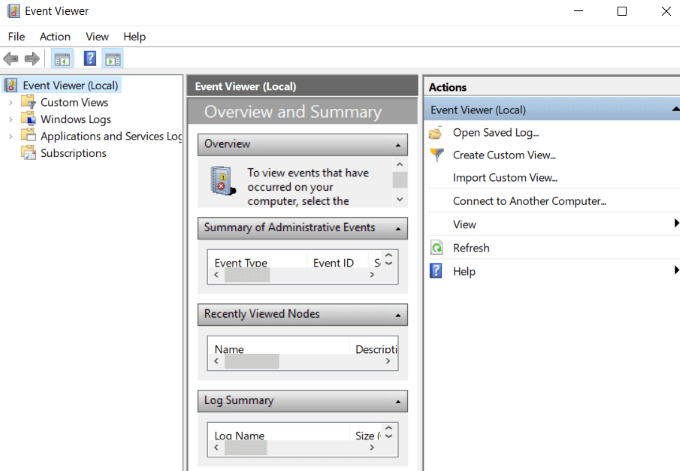Open the View submenu arrow in Actions
Screen dimensions: 680x471
676,223
